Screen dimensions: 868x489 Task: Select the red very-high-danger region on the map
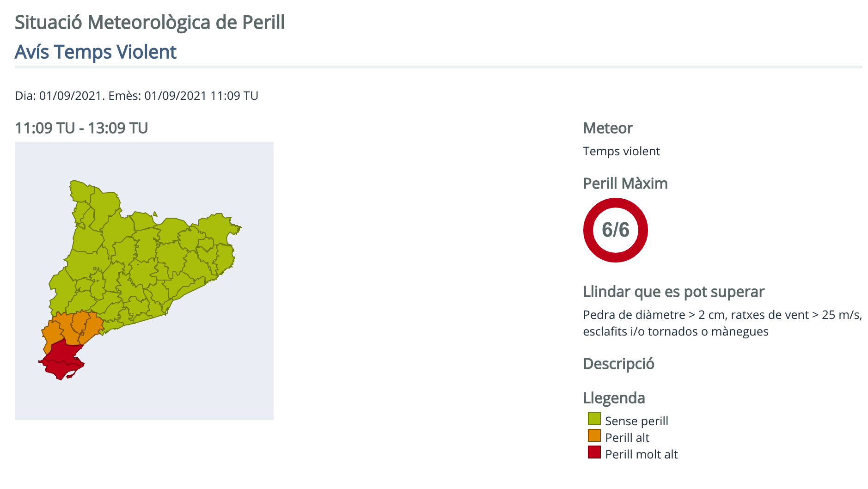61,358
